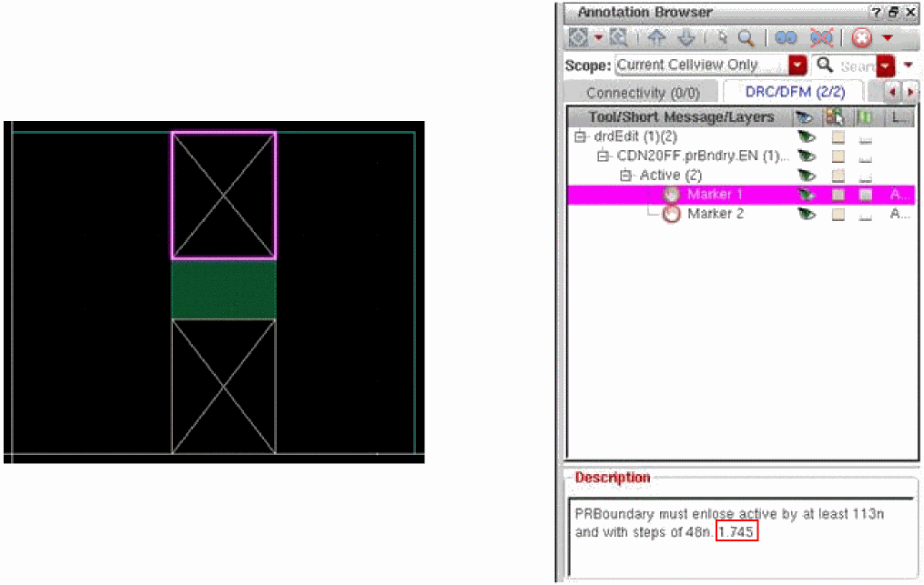The image size is (924, 585).
Task: Go to next marker with down arrow
Action: click(x=685, y=38)
